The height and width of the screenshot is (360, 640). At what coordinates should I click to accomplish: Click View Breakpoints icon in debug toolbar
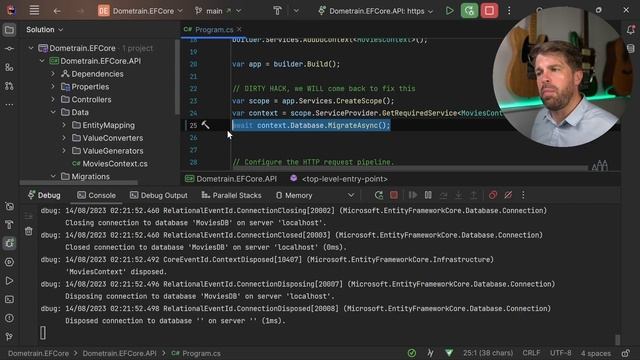point(493,195)
